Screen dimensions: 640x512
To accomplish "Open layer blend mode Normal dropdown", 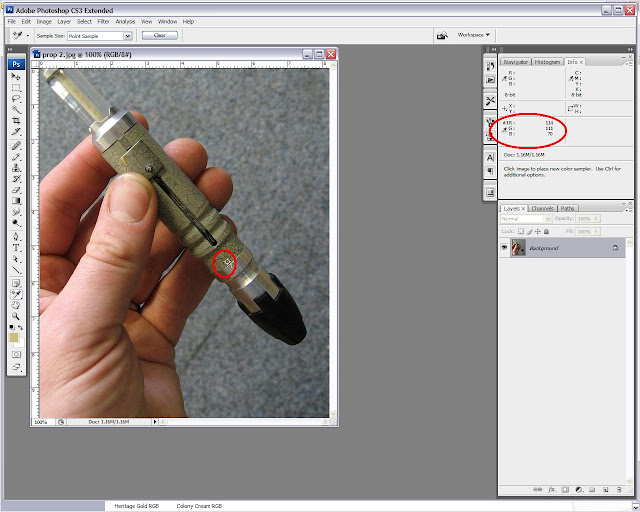I will (526, 219).
